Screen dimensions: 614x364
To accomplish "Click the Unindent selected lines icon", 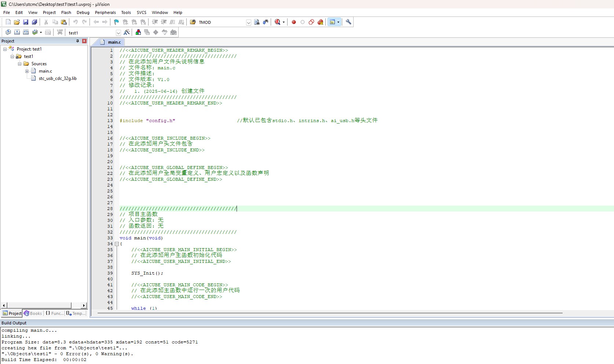I will 164,22.
